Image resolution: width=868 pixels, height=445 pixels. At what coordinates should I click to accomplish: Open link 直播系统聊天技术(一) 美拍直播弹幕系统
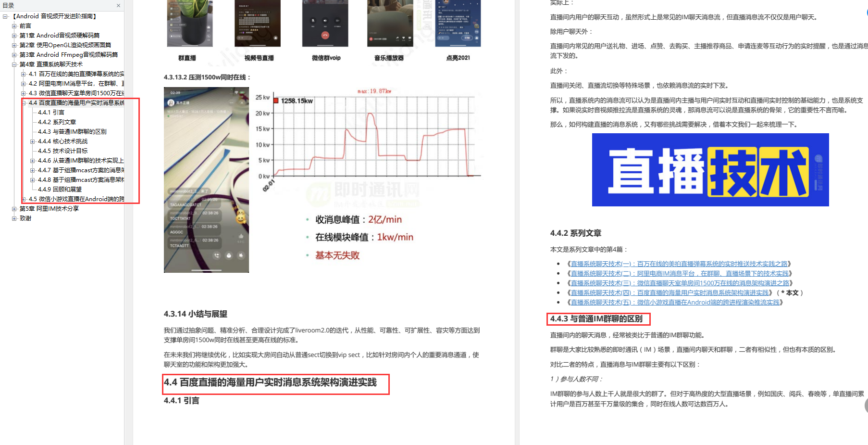click(679, 264)
